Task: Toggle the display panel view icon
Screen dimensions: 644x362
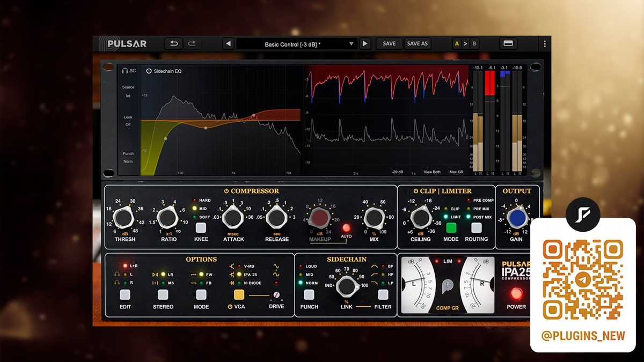Action: [x=508, y=43]
